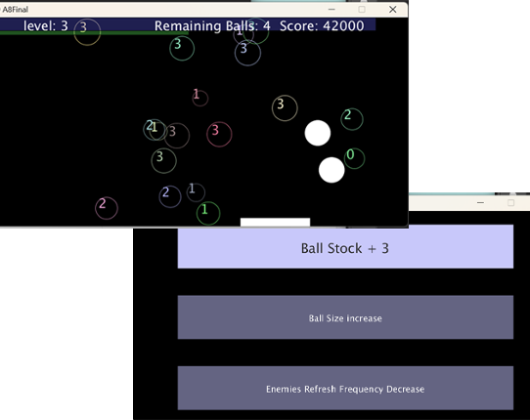
Task: Click the Score: 42000 display
Action: pyautogui.click(x=322, y=26)
